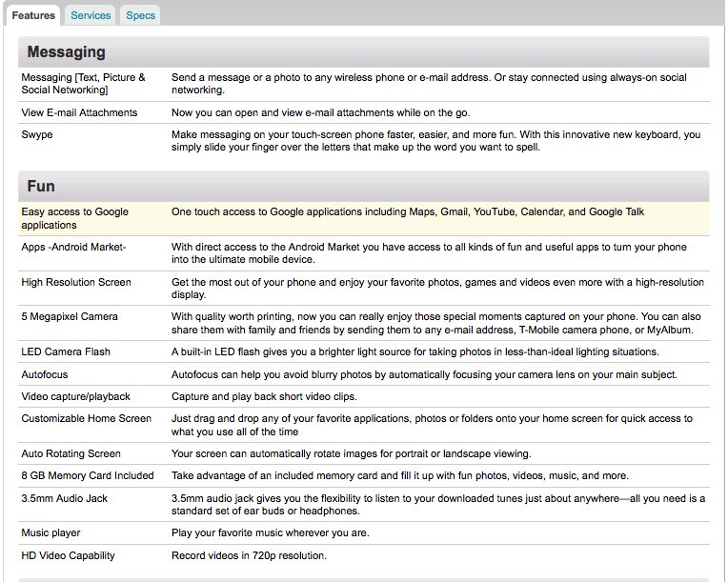Click description starting 'Take advantage of an included memory card'
Screen dimensions: 728x582
coord(400,475)
